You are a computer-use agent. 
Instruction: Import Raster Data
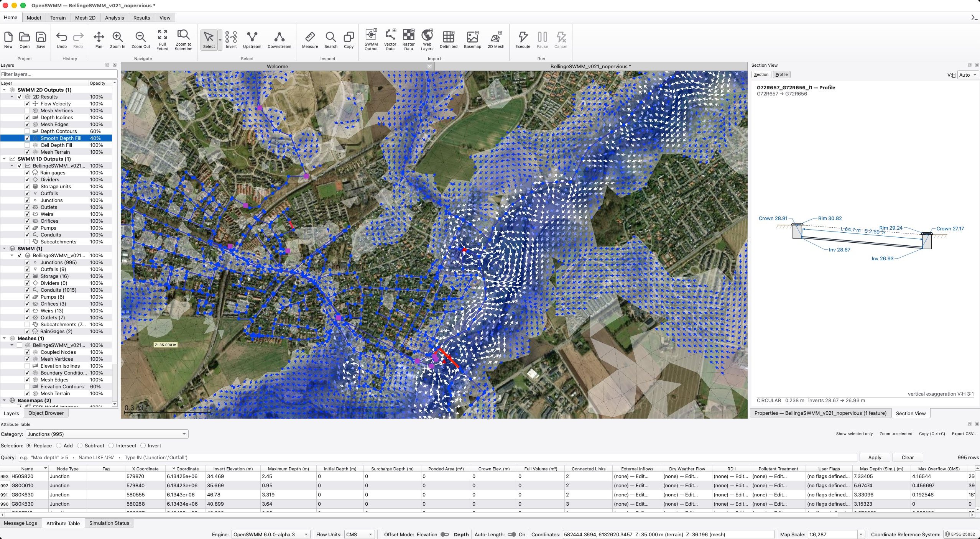point(408,40)
